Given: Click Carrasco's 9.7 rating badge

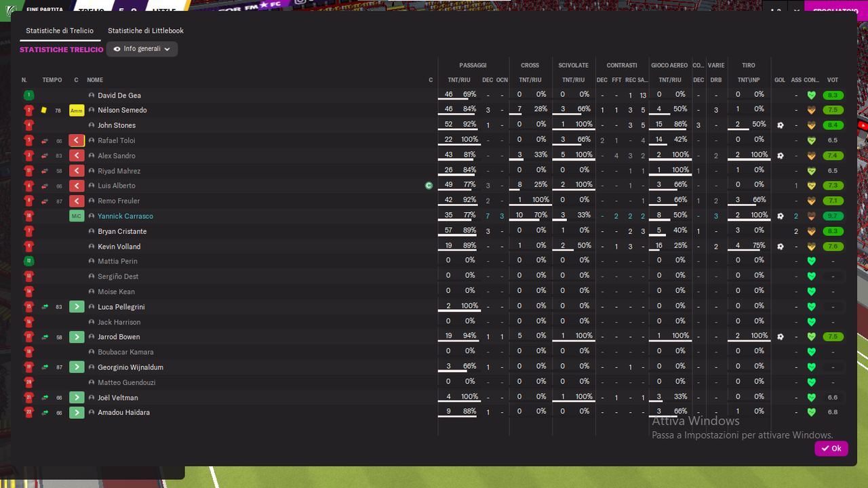Looking at the screenshot, I should 833,216.
